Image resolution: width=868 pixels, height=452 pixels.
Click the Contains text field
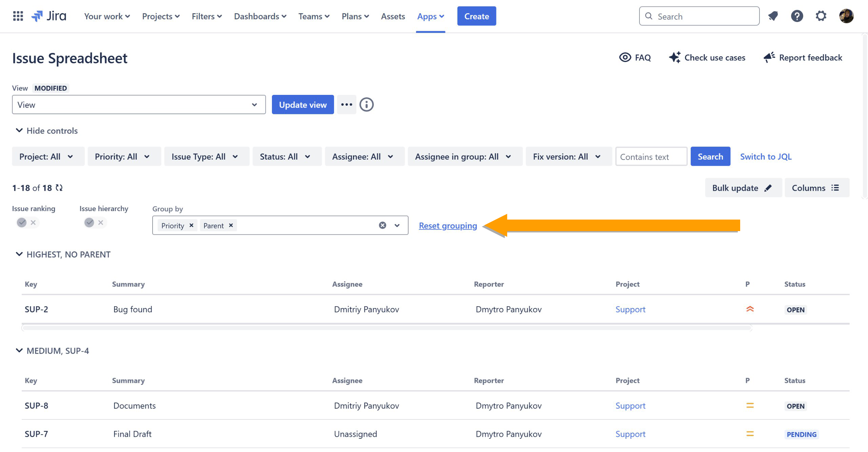[x=651, y=157]
